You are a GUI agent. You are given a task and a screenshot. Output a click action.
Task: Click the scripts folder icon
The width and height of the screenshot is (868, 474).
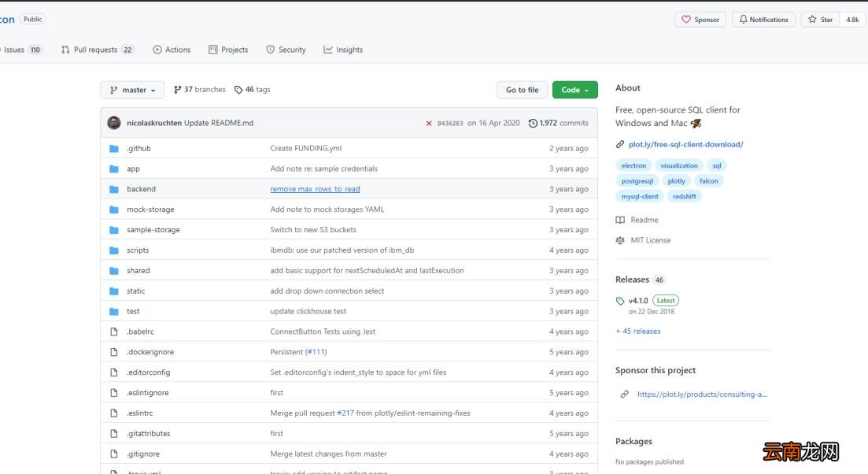(x=114, y=250)
